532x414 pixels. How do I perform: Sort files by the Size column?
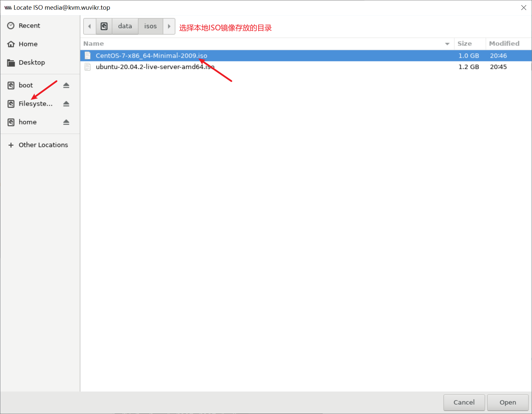pos(464,43)
